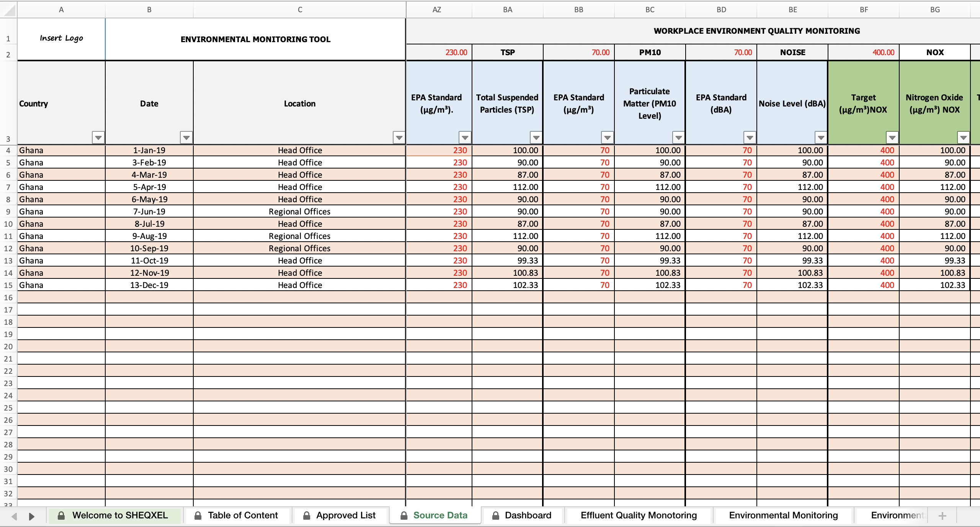Select column BC header
Image resolution: width=980 pixels, height=527 pixels.
pyautogui.click(x=650, y=10)
